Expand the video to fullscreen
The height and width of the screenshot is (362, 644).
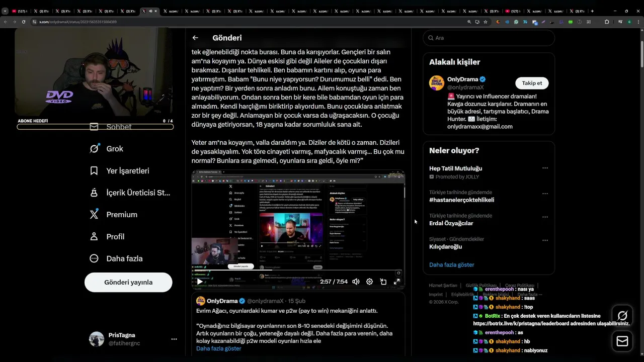point(396,282)
